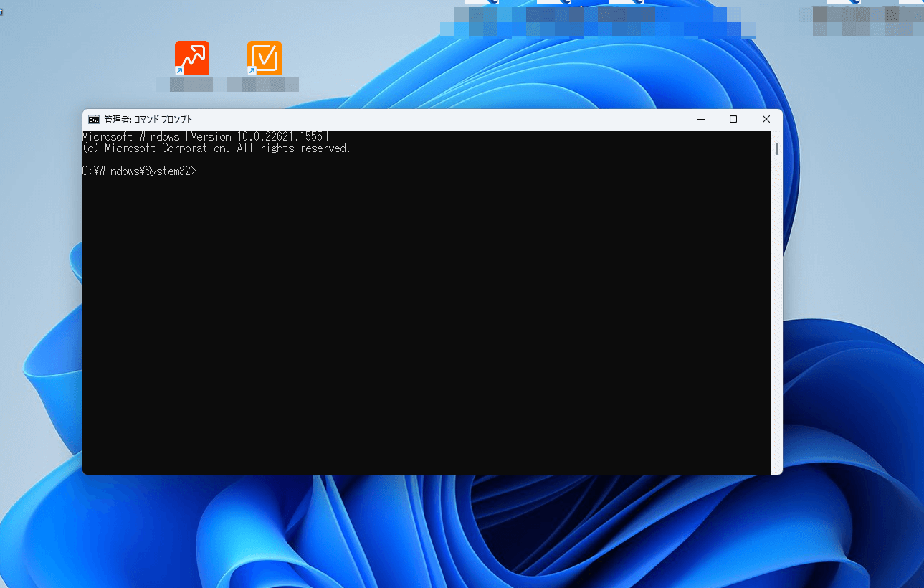Maximize the コマンド プロンプト window
924x588 pixels.
733,120
